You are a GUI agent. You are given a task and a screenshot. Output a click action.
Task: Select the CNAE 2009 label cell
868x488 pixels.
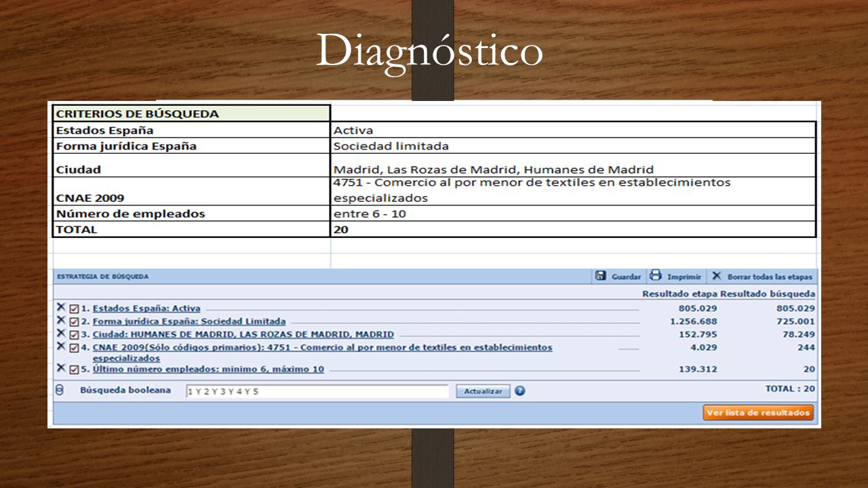coord(191,191)
